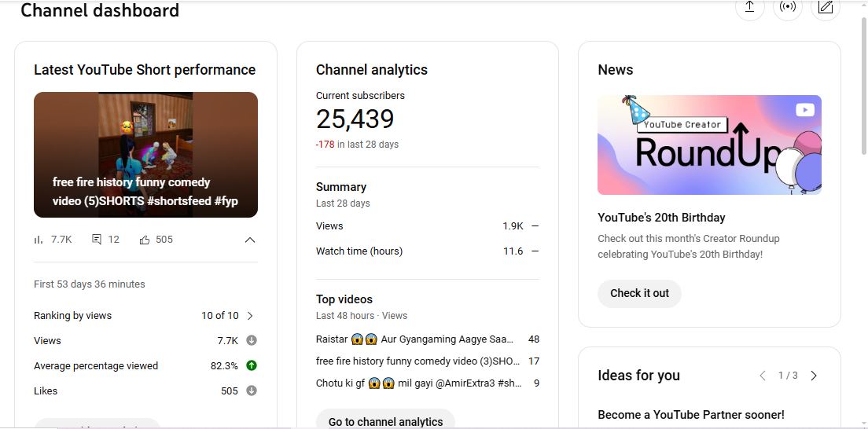The image size is (868, 429).
Task: Click the YouTube's 20th Birthday headline
Action: [x=661, y=218]
